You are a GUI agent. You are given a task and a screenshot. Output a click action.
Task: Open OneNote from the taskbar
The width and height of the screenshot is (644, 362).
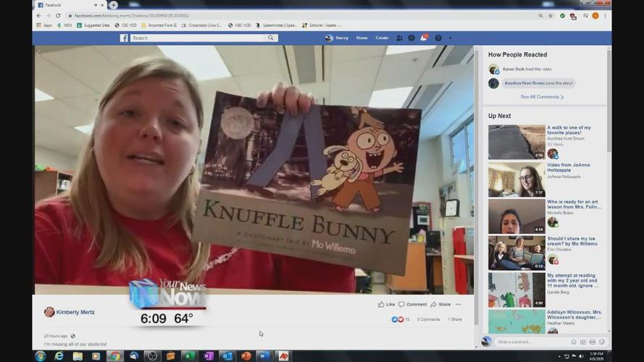click(x=208, y=355)
